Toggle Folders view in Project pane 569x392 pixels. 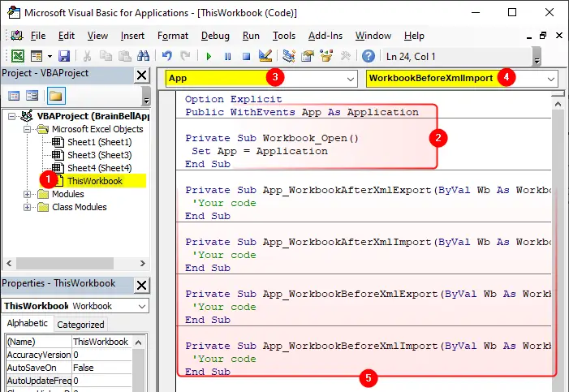(x=56, y=96)
